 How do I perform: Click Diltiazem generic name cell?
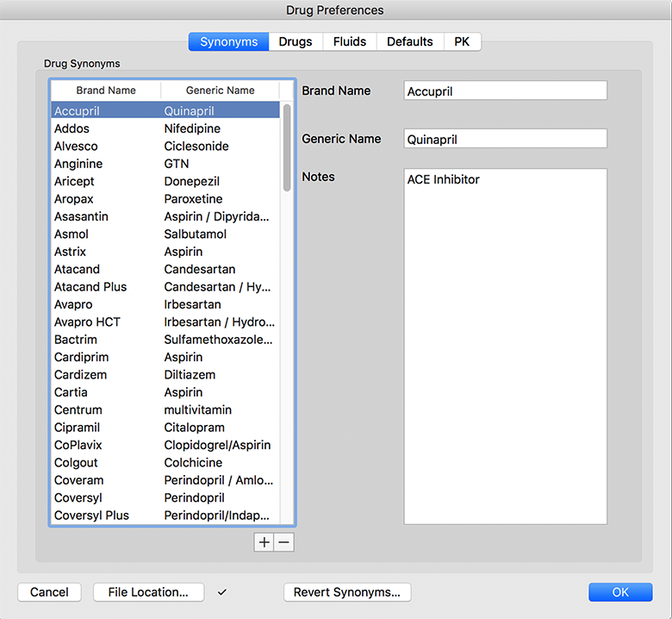click(190, 374)
